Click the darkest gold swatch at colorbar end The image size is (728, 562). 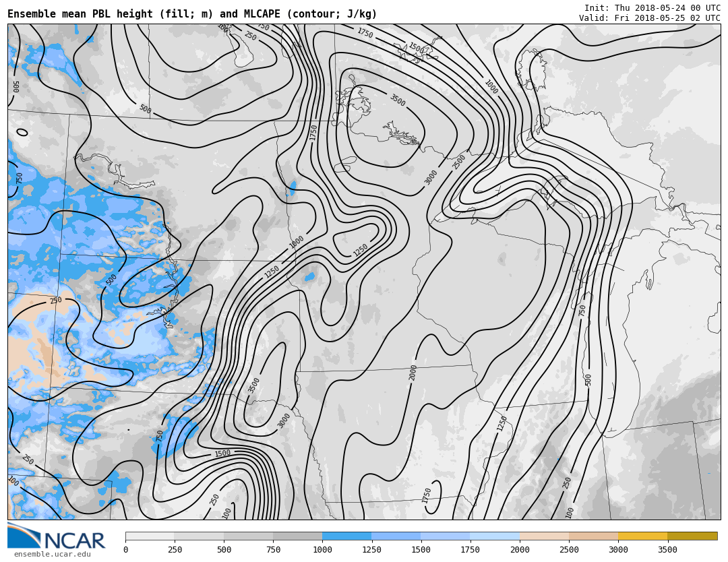tap(692, 536)
